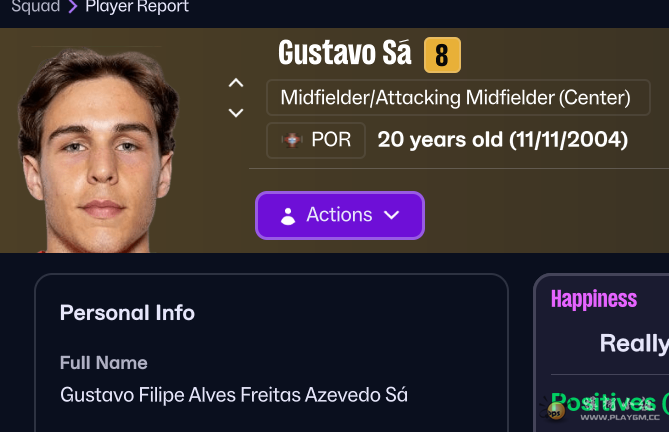
Task: Select the Midfielder/Attacking Midfielder position box
Action: pyautogui.click(x=458, y=98)
